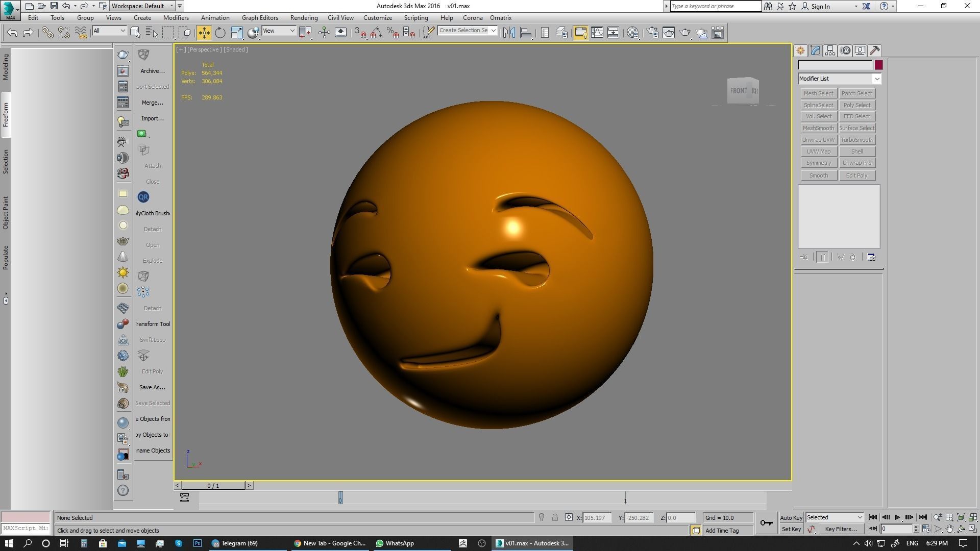Toggle Show End Result in modifier stack
The image size is (980, 551).
[x=822, y=257]
